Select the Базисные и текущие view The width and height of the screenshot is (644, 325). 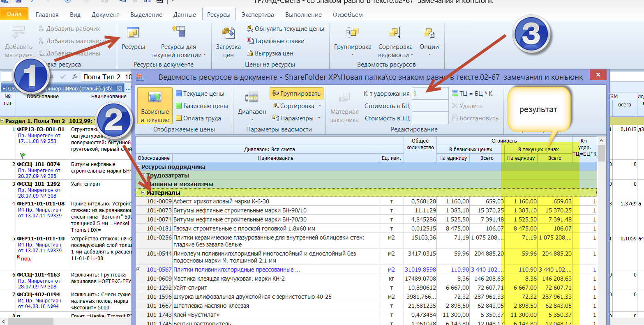click(155, 106)
